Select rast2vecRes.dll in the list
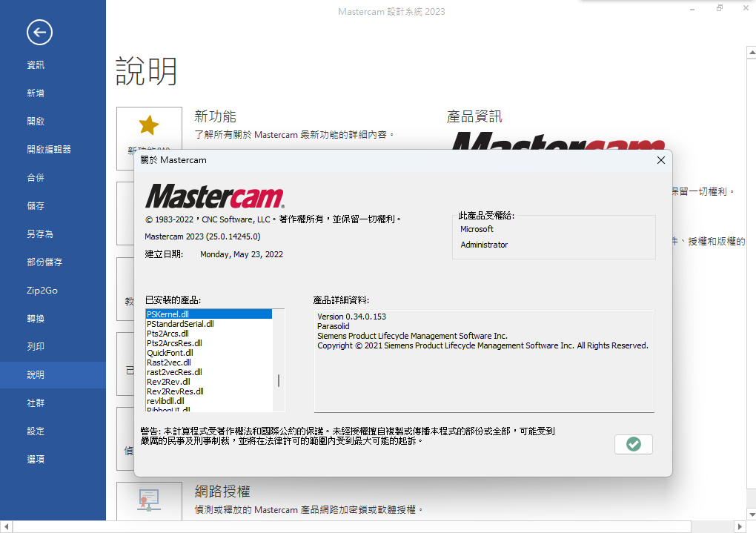756x533 pixels. (209, 372)
